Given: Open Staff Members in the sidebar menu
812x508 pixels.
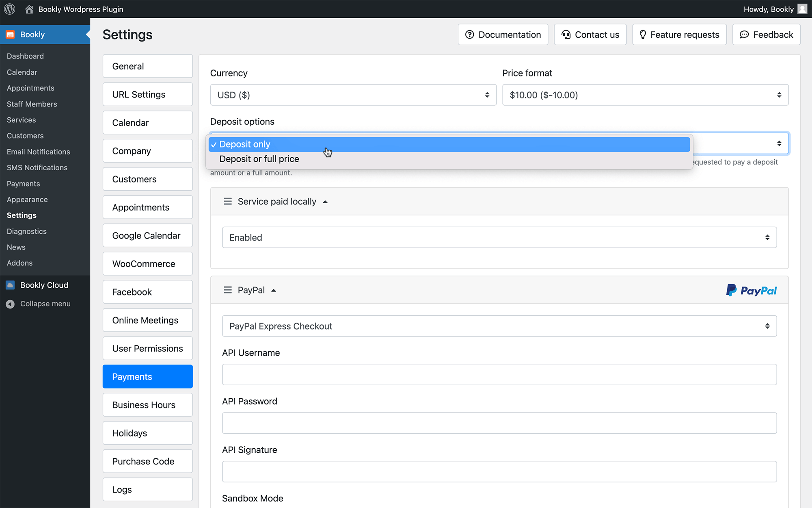Looking at the screenshot, I should [x=32, y=104].
